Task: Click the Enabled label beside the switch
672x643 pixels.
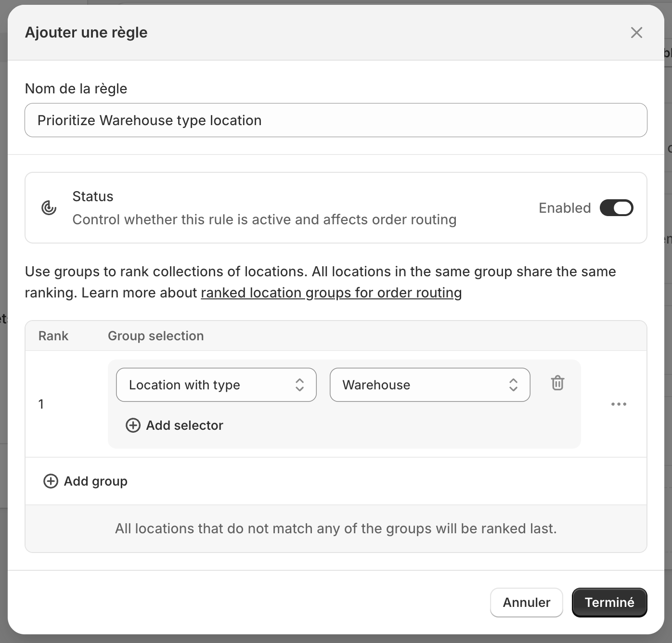Action: [565, 208]
